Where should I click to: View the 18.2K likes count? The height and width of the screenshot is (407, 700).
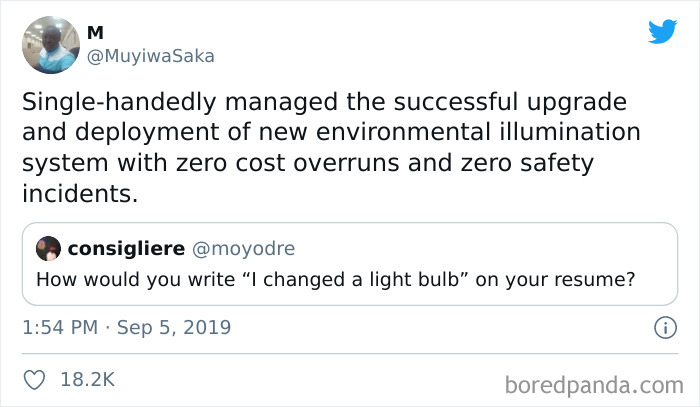(x=86, y=380)
